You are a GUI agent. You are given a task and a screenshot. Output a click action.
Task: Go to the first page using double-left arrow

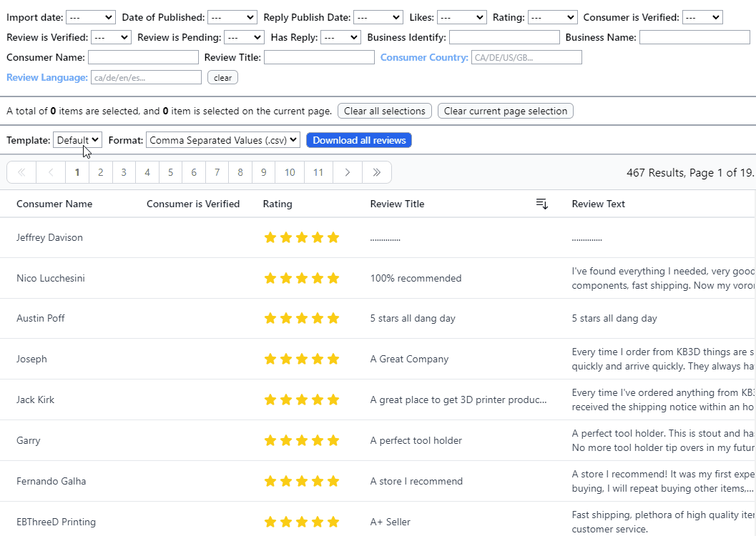(x=21, y=172)
